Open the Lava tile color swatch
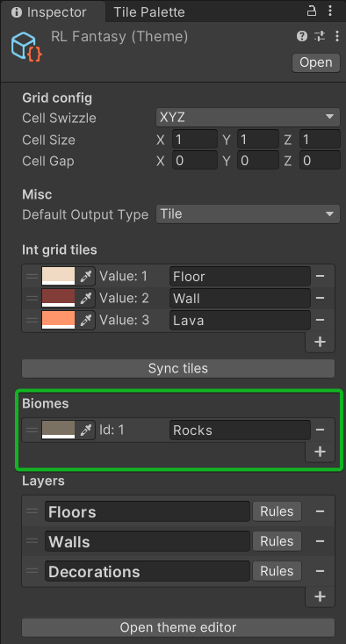 coord(58,320)
